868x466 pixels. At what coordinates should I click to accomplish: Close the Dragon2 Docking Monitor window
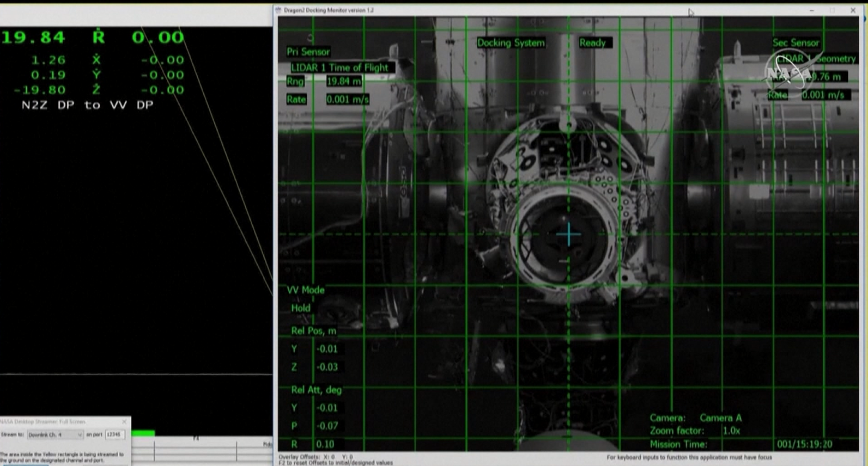point(853,10)
